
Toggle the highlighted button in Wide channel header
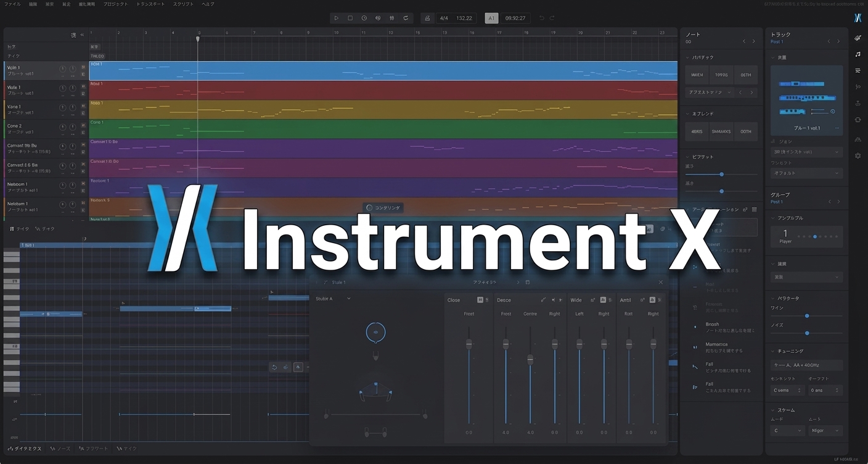603,300
